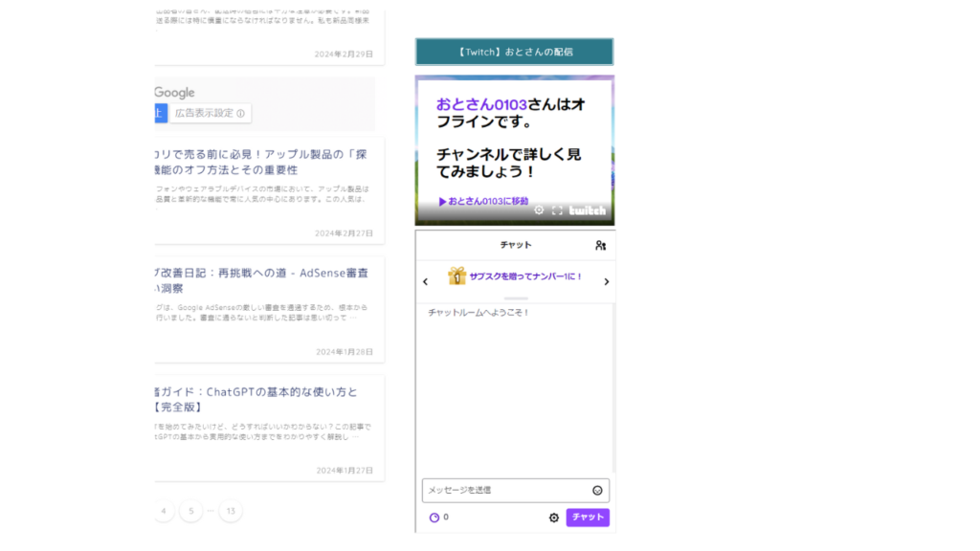Click the purple チャット send button

(x=588, y=518)
